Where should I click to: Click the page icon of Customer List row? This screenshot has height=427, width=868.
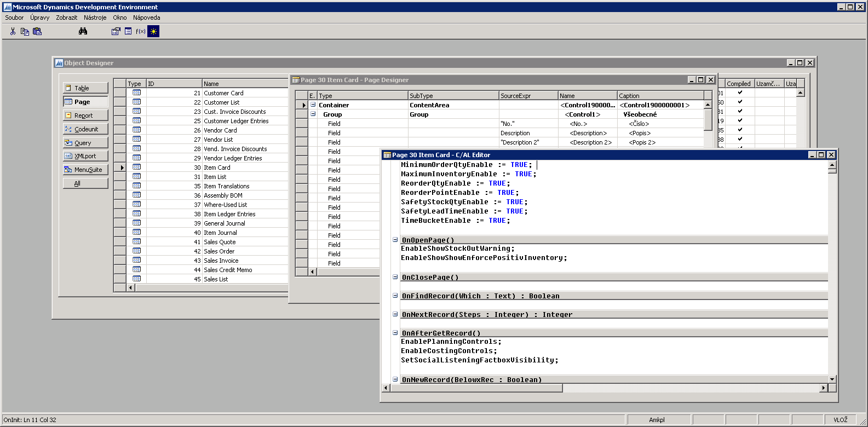point(136,102)
